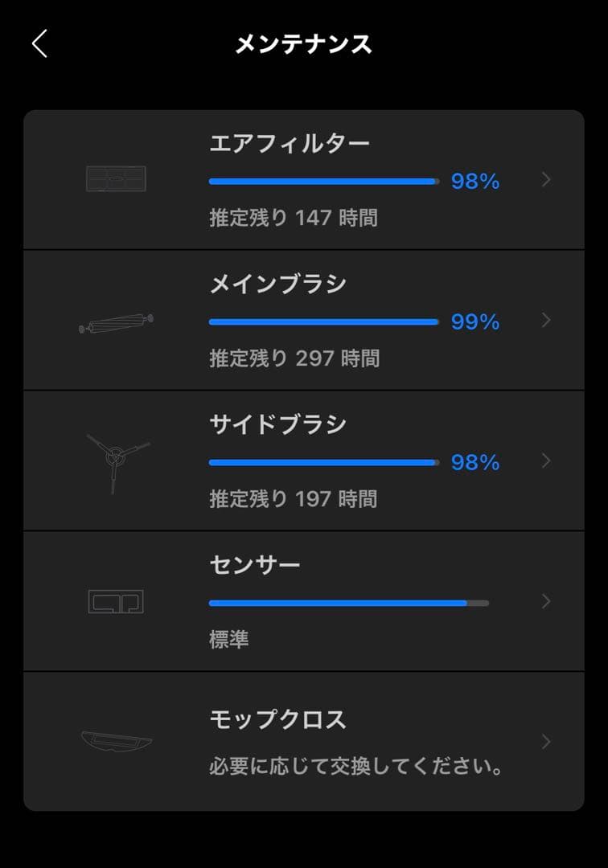Expand エアフィルター details chevron
The width and height of the screenshot is (608, 868).
click(546, 180)
